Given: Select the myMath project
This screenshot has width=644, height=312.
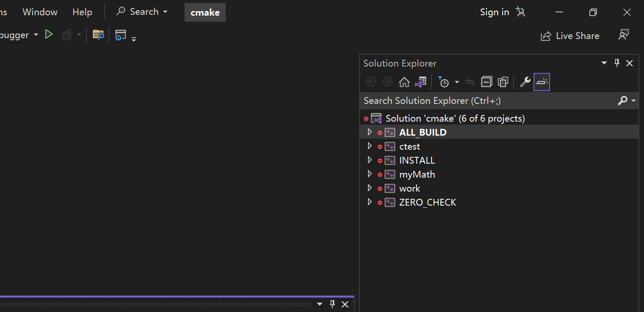Looking at the screenshot, I should (x=417, y=175).
